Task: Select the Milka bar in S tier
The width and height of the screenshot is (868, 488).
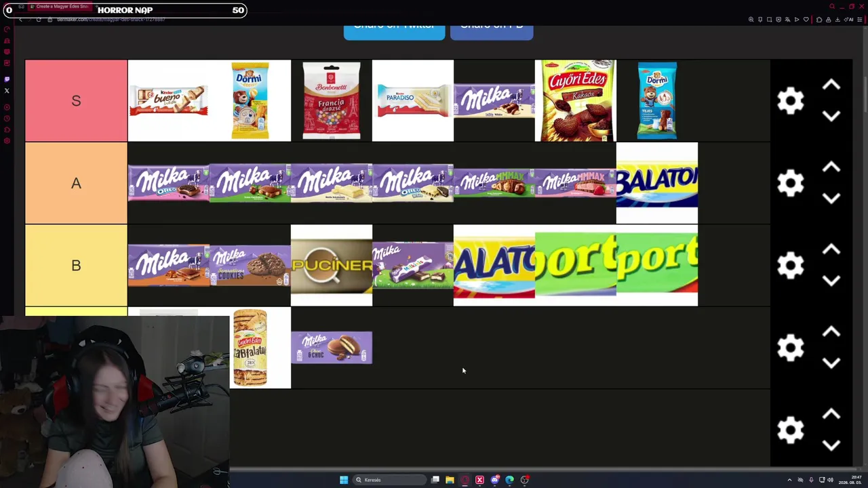Action: coord(494,100)
